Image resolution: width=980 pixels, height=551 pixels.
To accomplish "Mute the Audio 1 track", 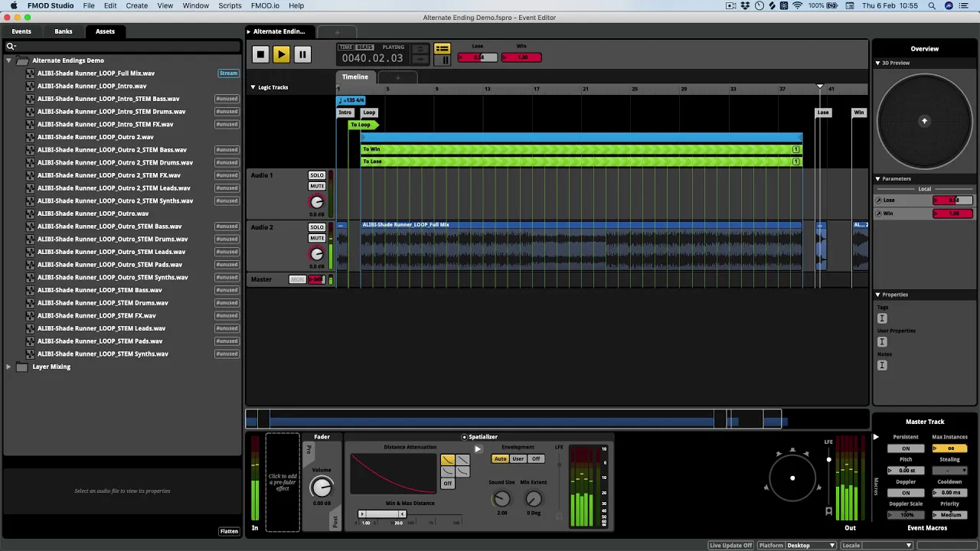I will [317, 186].
